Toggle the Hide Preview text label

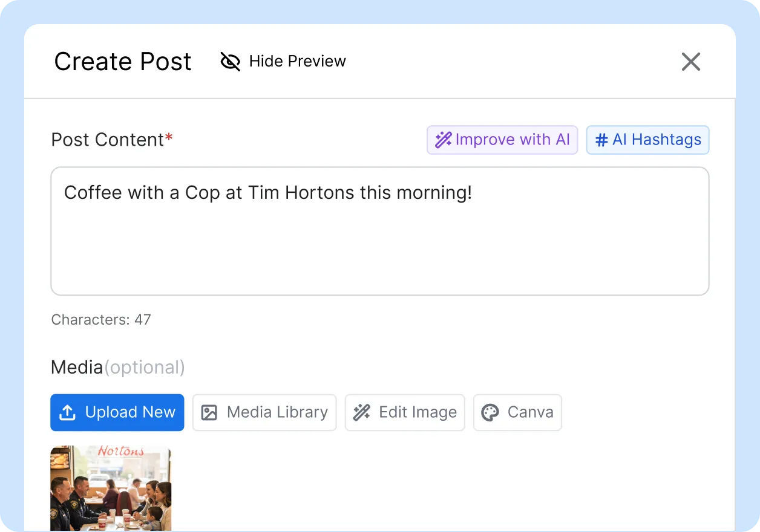297,61
